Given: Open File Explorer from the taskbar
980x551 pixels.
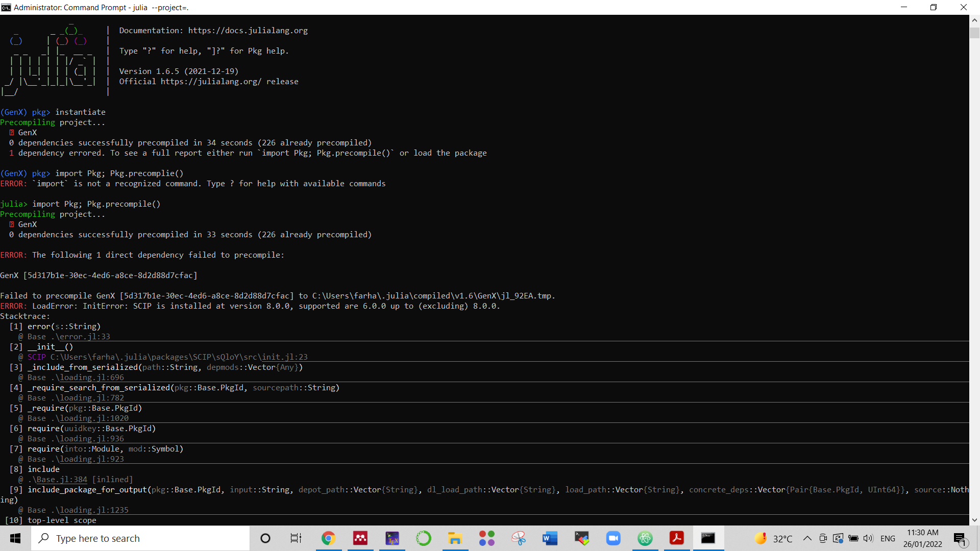Looking at the screenshot, I should pyautogui.click(x=455, y=538).
